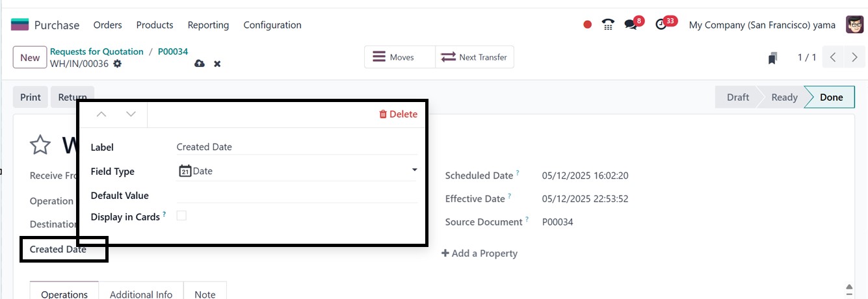Open the VoIP phone icon

608,25
